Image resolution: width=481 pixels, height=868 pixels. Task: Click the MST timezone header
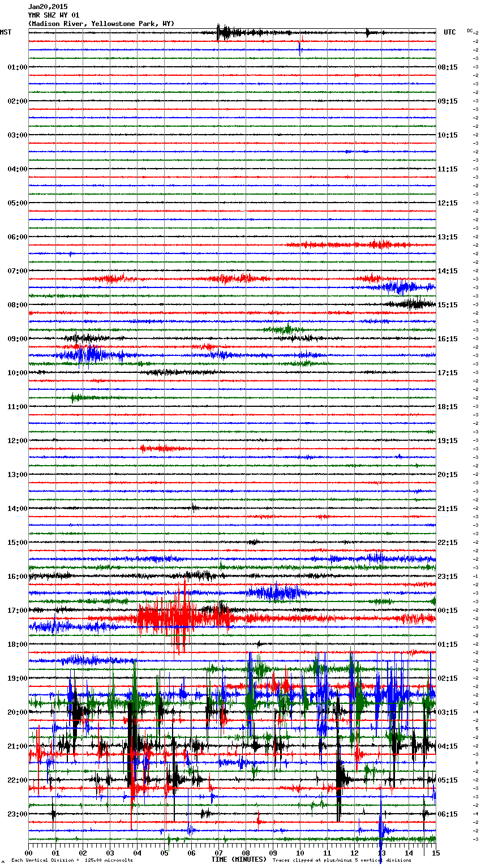[6, 32]
